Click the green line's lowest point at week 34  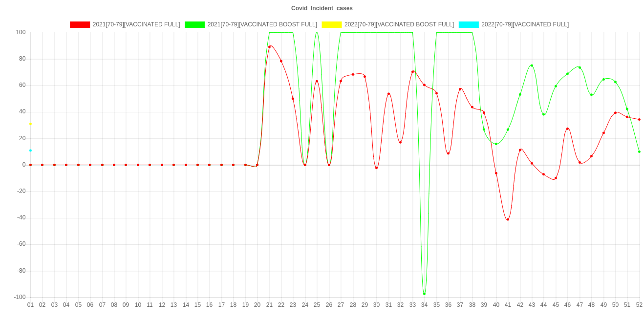pyautogui.click(x=424, y=294)
